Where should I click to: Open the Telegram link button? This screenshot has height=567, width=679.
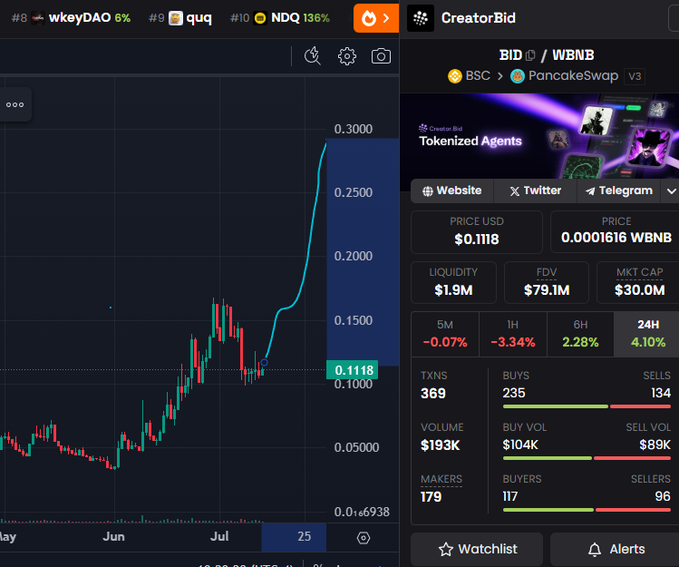pyautogui.click(x=618, y=191)
